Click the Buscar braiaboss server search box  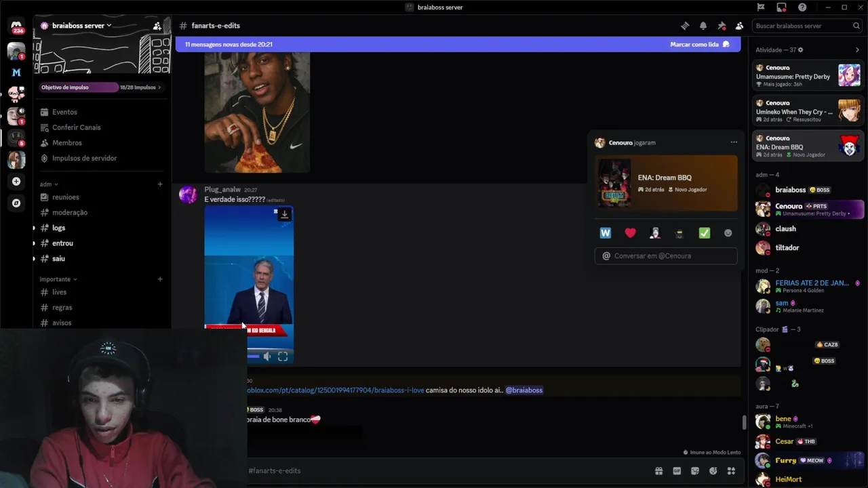pos(807,26)
